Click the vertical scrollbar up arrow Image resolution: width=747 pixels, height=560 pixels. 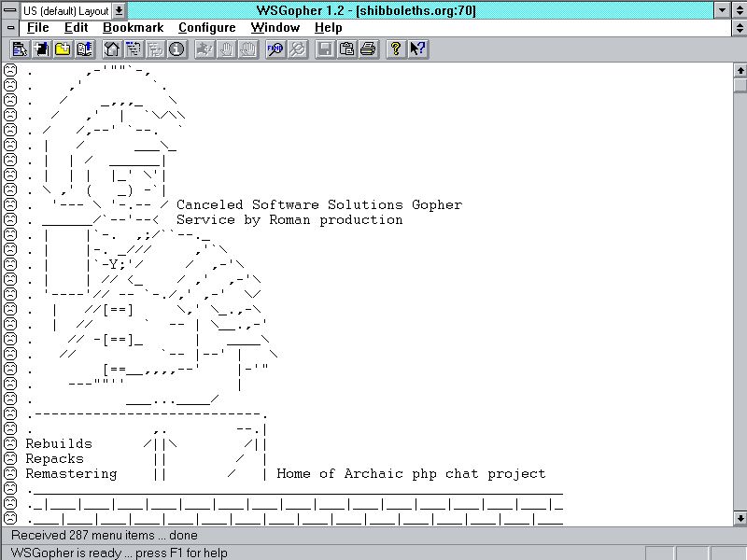740,70
